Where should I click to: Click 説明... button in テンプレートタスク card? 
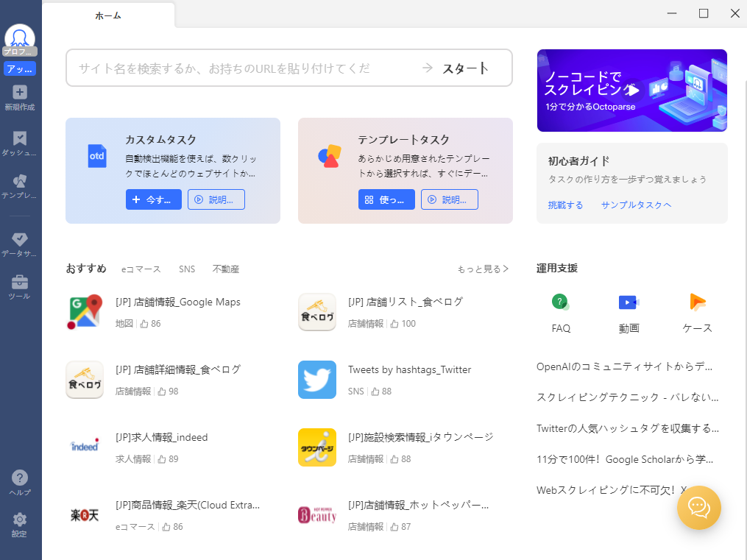(449, 199)
